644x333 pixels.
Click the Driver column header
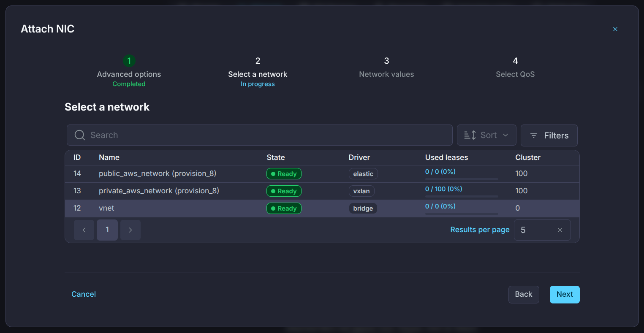point(359,157)
